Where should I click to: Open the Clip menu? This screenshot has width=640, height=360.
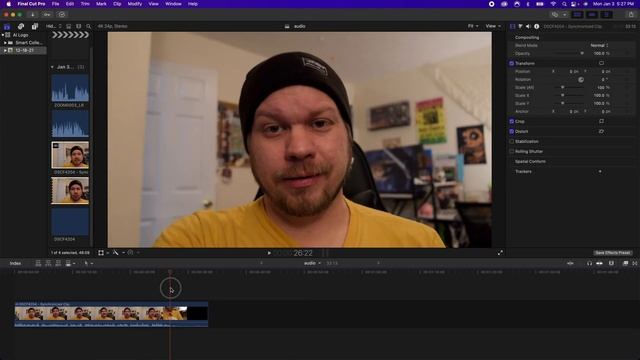pyautogui.click(x=117, y=4)
